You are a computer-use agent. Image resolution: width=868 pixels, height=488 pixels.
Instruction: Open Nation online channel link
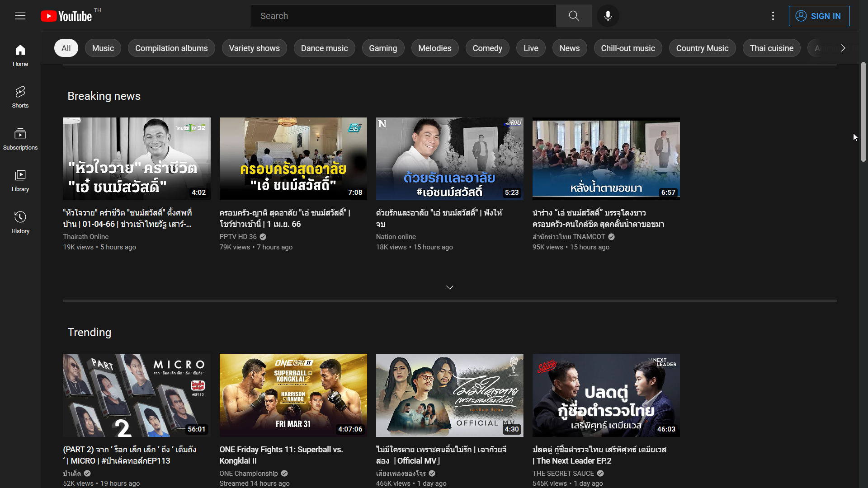[396, 237]
